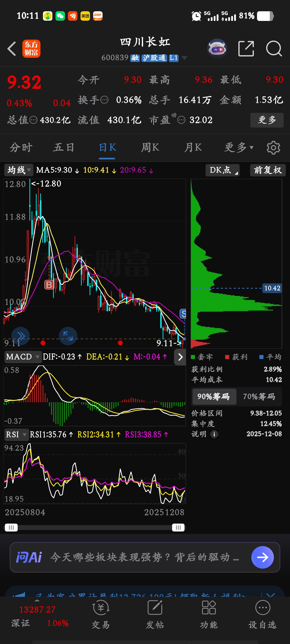Tap the AI question input field
The image size is (290, 644).
(x=145, y=557)
